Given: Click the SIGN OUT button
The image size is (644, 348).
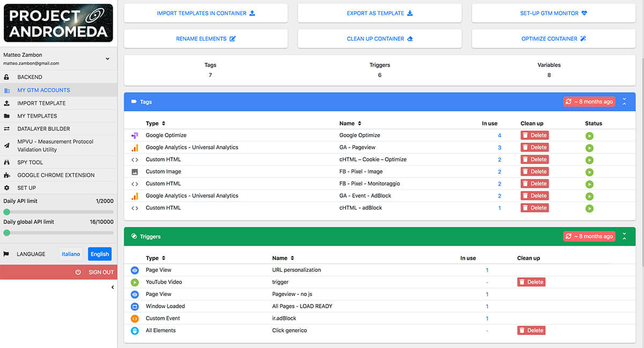Looking at the screenshot, I should coord(58,272).
